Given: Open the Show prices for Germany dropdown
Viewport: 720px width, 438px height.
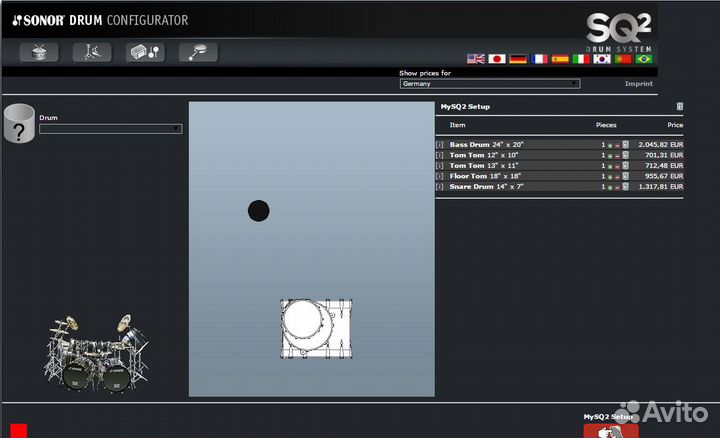Looking at the screenshot, I should [x=574, y=84].
